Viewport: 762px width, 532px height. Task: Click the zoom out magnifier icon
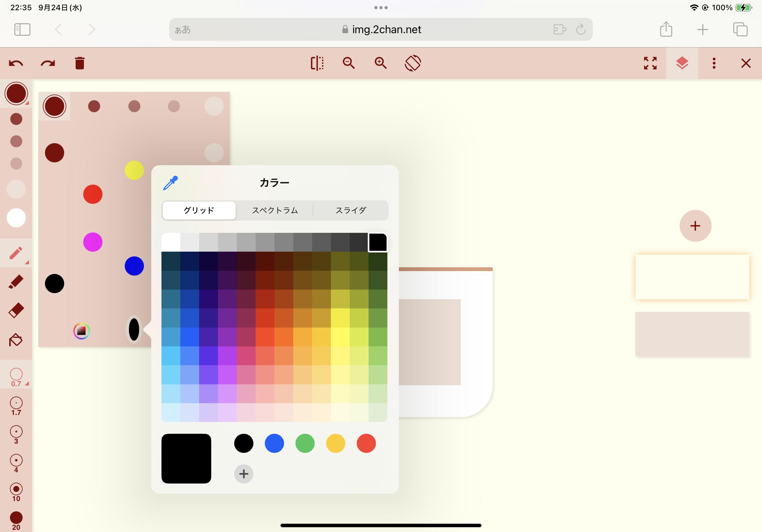(348, 63)
